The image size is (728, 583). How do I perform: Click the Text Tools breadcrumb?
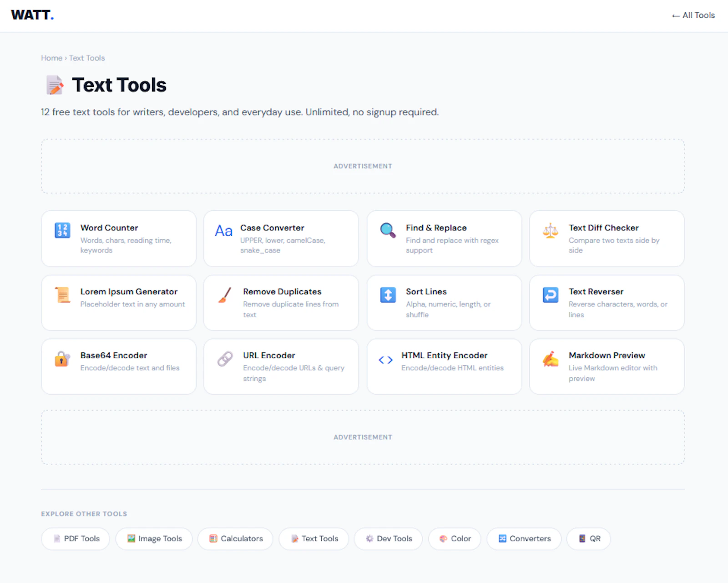click(x=87, y=58)
